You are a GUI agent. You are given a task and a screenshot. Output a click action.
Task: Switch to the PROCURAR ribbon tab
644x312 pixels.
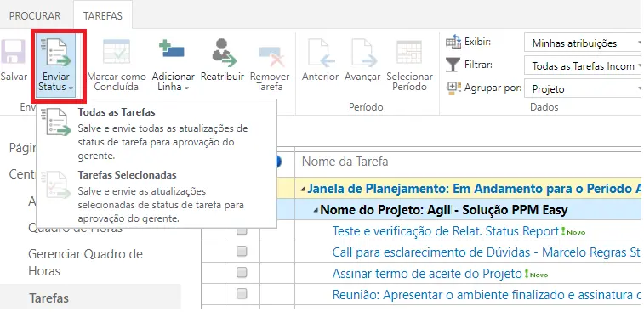pyautogui.click(x=35, y=16)
